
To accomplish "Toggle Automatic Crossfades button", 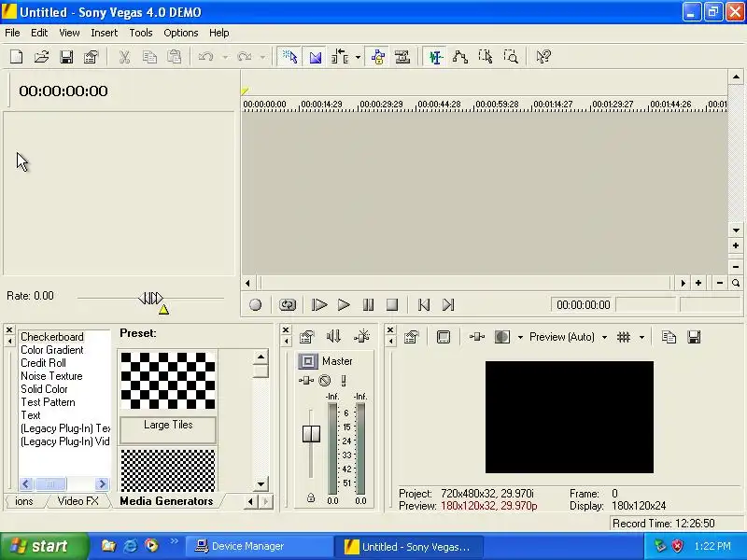I will point(315,57).
